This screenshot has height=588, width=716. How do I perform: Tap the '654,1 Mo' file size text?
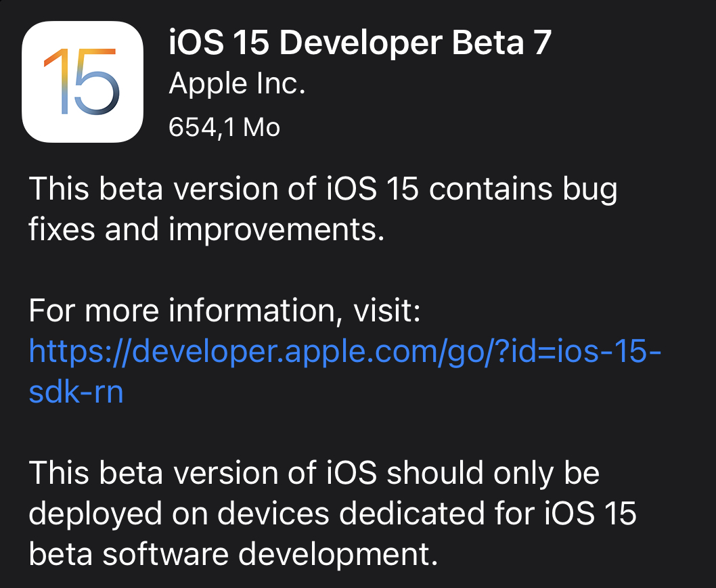tap(223, 127)
